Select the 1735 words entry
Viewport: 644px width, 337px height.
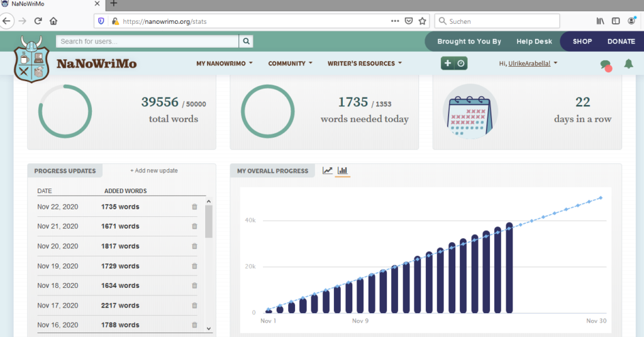[120, 207]
